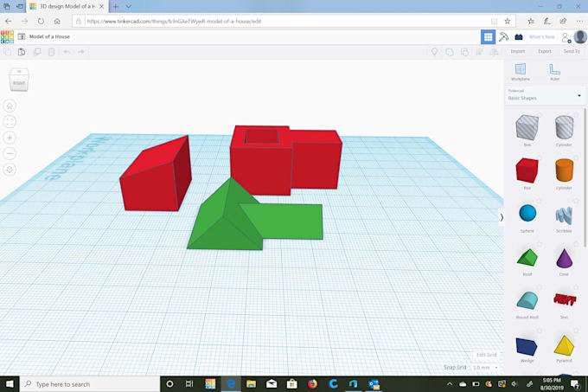This screenshot has height=392, width=588.
Task: Click the Mirror flip icon
Action: (495, 52)
